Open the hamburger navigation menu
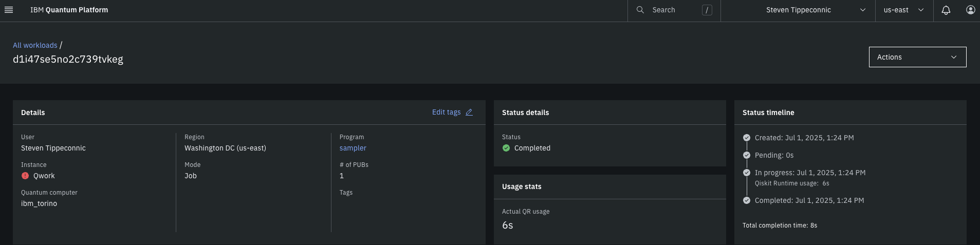 click(x=8, y=10)
